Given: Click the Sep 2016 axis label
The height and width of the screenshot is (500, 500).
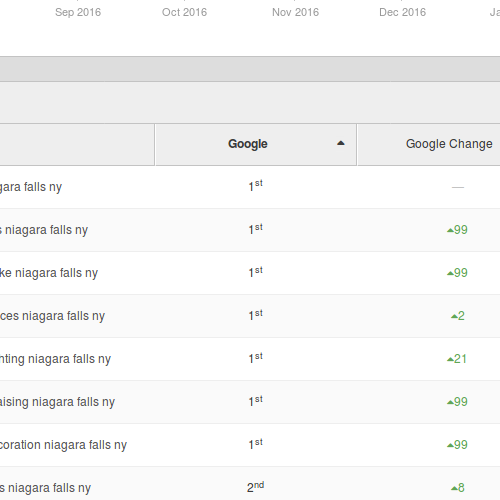Looking at the screenshot, I should (78, 12).
